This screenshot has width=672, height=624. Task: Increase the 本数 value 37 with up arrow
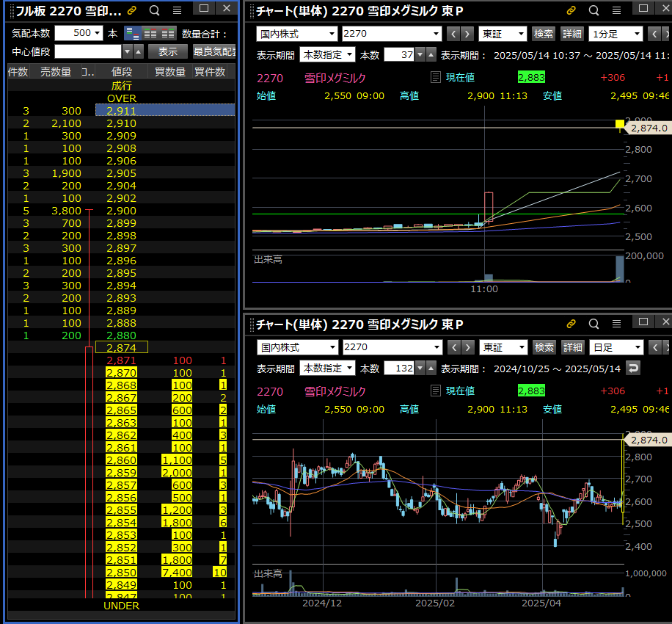pyautogui.click(x=431, y=55)
